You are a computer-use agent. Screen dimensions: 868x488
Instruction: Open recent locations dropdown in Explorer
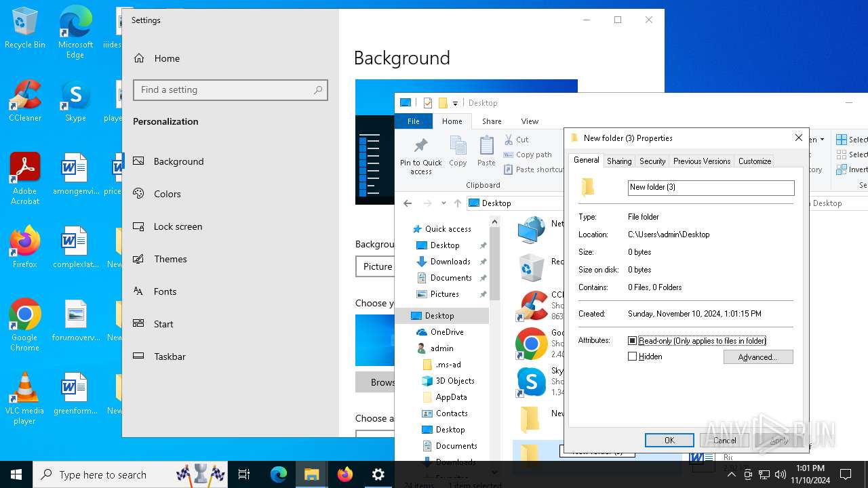443,203
